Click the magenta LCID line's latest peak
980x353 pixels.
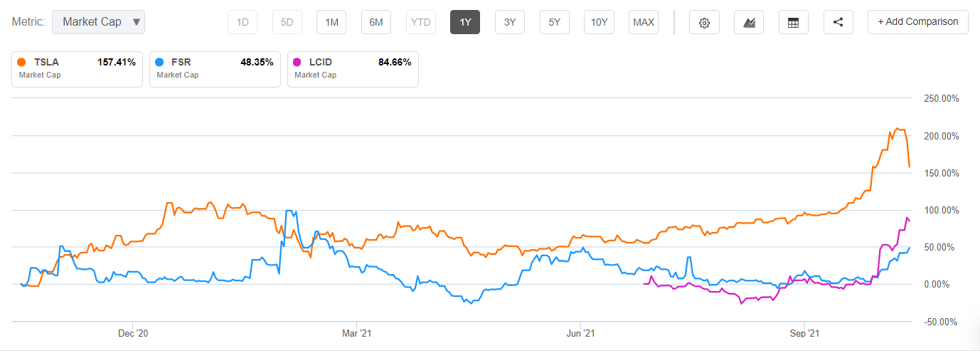tap(907, 218)
